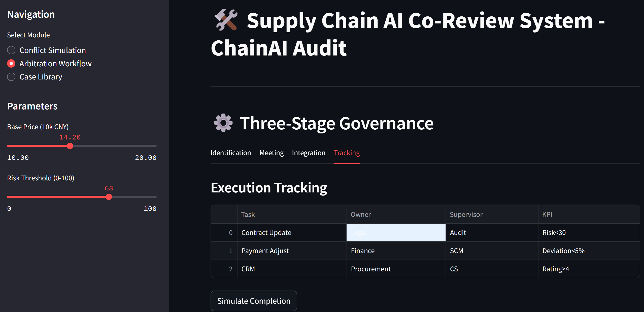Click the Risk Threshold slider handle
The height and width of the screenshot is (312, 644).
(x=109, y=197)
